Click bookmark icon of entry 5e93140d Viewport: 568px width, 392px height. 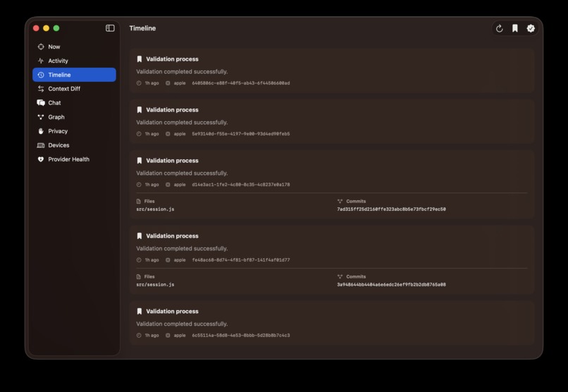[x=139, y=110]
